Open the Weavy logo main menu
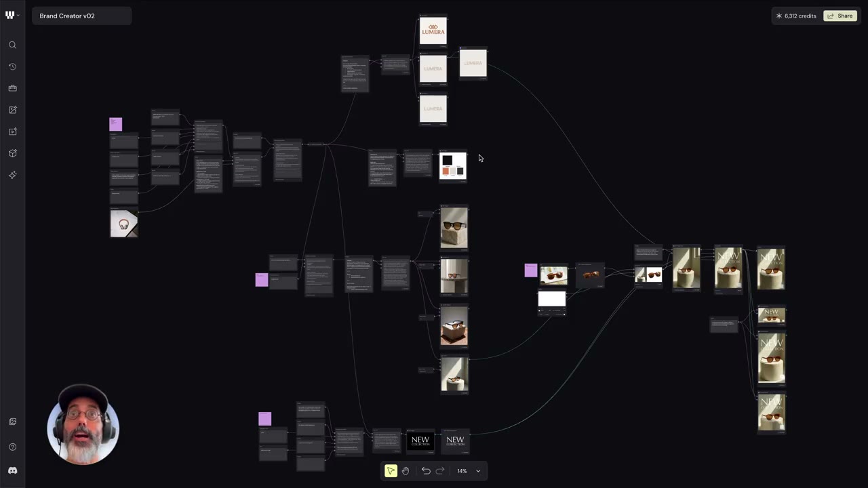 9,15
